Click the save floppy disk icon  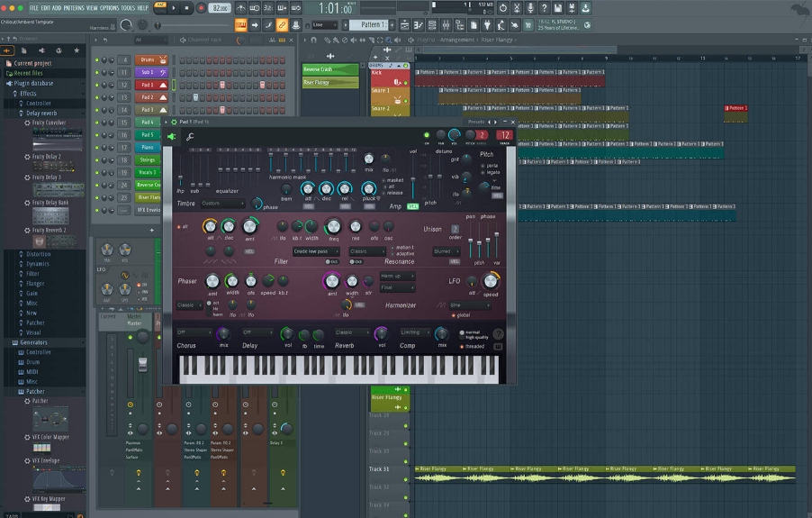pyautogui.click(x=558, y=8)
